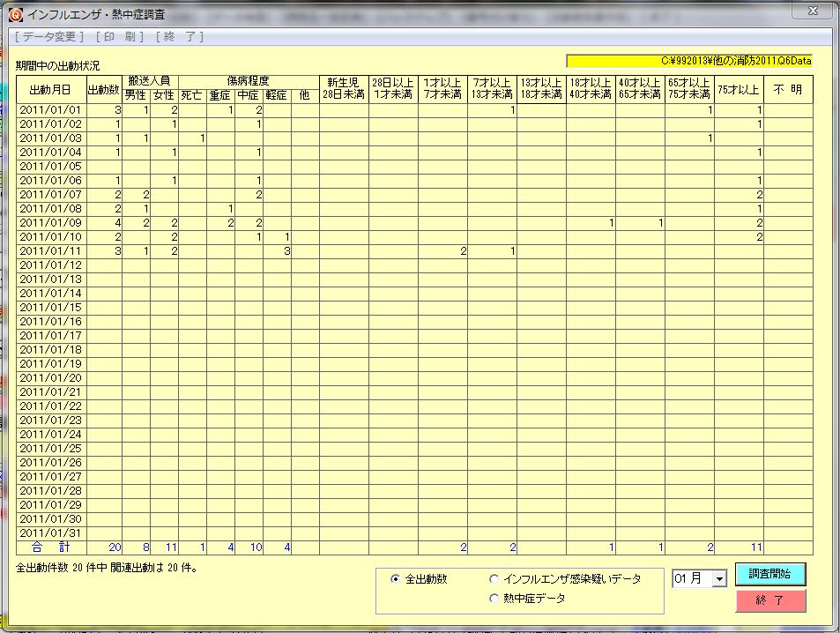Screen dimensions: 840x633
Task: Open the データ変更 menu
Action: pyautogui.click(x=49, y=36)
